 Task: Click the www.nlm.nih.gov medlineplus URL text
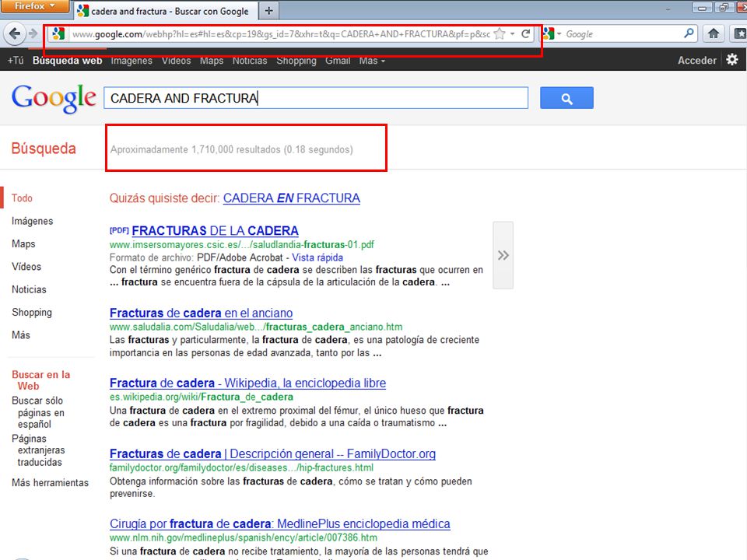coord(243,537)
